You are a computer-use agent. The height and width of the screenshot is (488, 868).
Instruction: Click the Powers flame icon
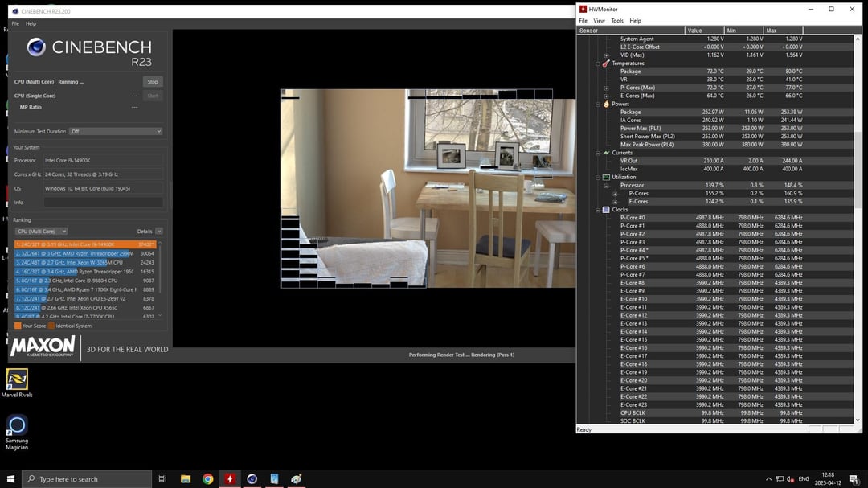606,105
